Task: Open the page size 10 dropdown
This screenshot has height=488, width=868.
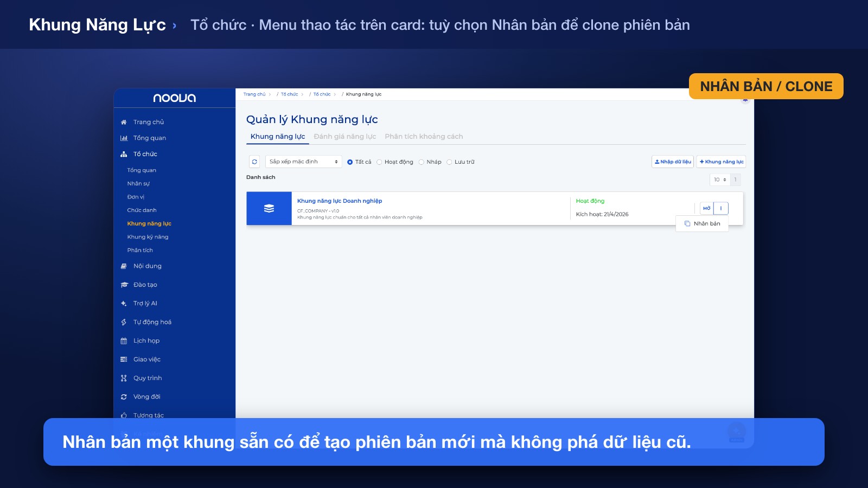Action: pyautogui.click(x=720, y=179)
